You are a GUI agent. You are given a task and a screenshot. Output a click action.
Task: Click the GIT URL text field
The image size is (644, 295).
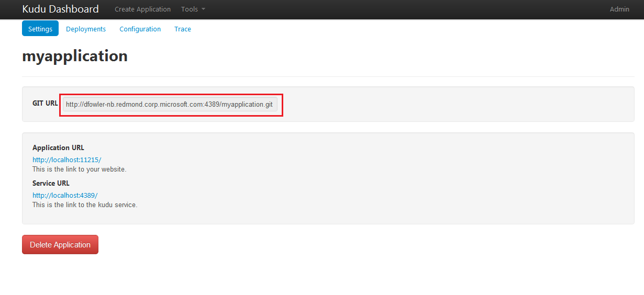(x=170, y=105)
